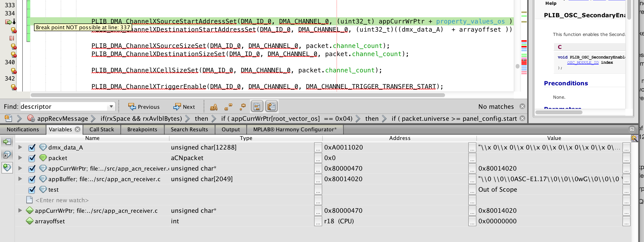Click the Address column header
The image size is (644, 242).
[x=400, y=138]
